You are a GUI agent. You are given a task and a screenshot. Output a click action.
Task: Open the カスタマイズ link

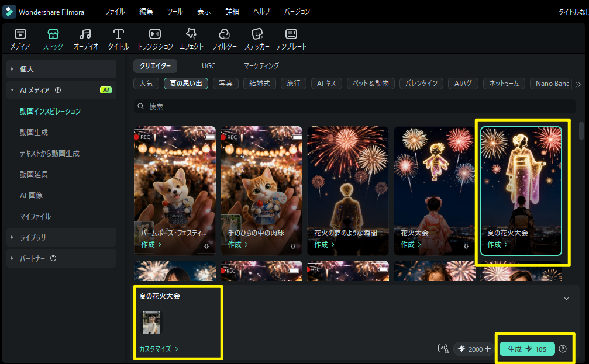pyautogui.click(x=159, y=349)
